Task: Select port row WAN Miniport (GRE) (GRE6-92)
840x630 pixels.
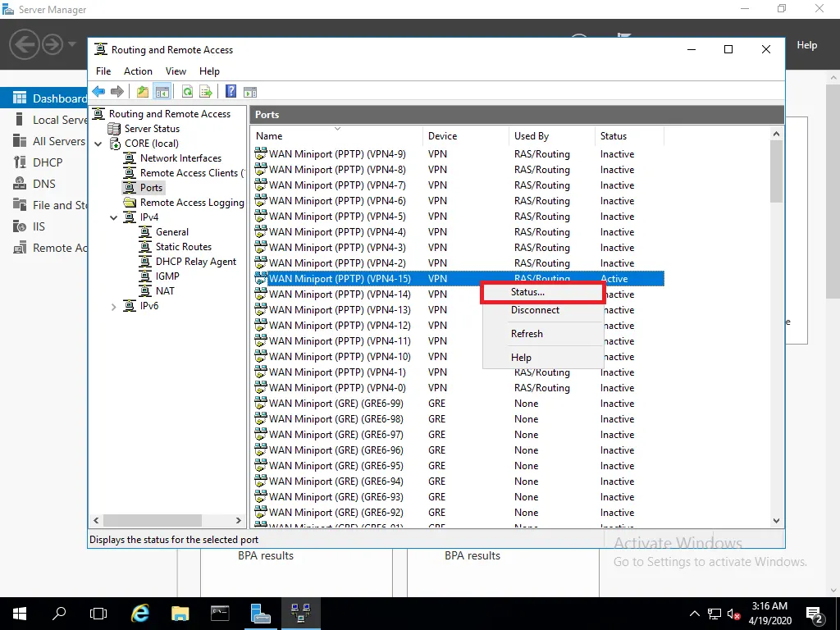Action: tap(459, 513)
